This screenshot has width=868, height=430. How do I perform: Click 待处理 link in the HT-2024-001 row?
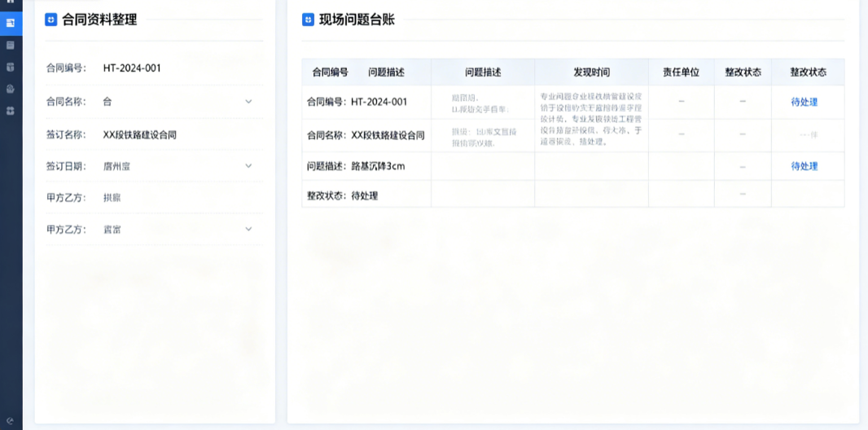pyautogui.click(x=804, y=102)
